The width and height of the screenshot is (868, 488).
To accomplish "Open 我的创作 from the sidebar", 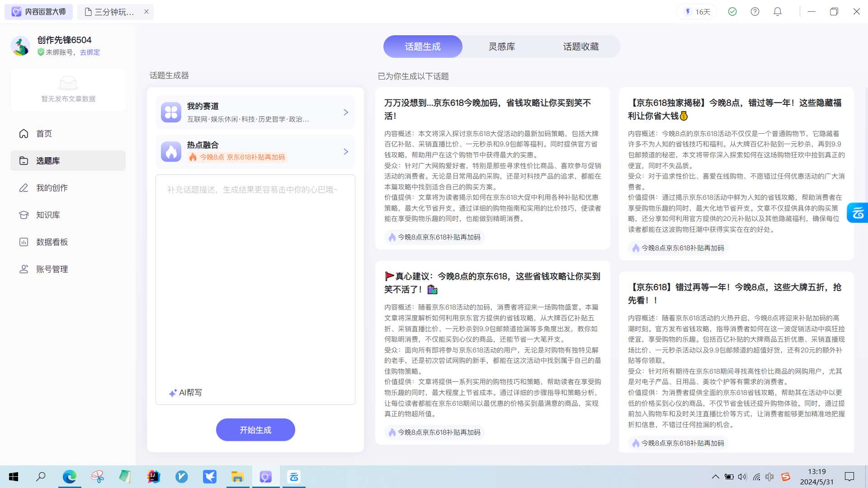I will coord(52,188).
